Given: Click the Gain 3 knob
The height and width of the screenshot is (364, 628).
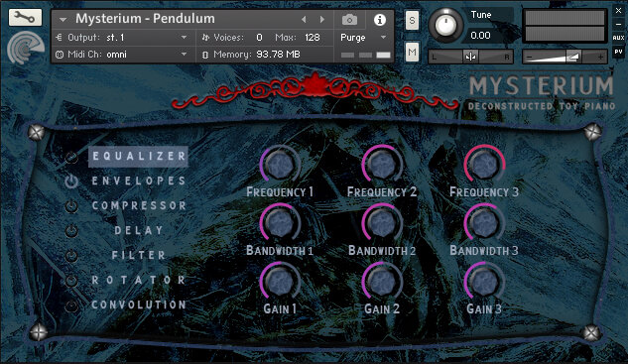Looking at the screenshot, I should point(484,282).
